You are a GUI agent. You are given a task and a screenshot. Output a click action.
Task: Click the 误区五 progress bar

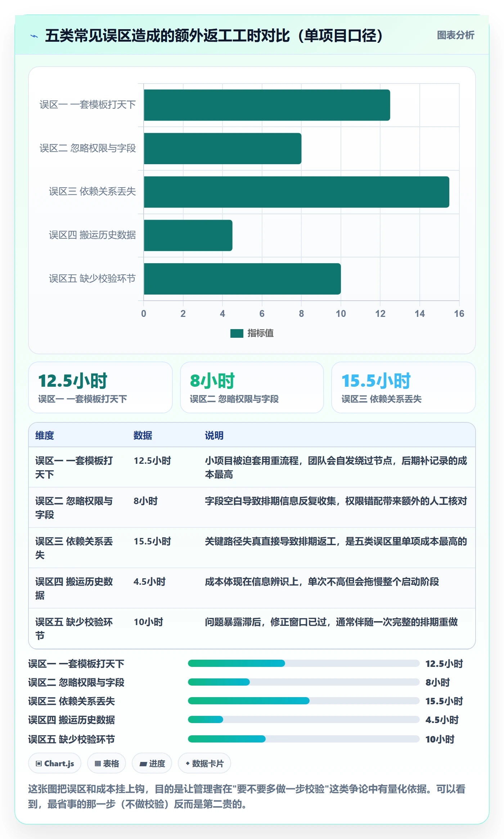[303, 739]
